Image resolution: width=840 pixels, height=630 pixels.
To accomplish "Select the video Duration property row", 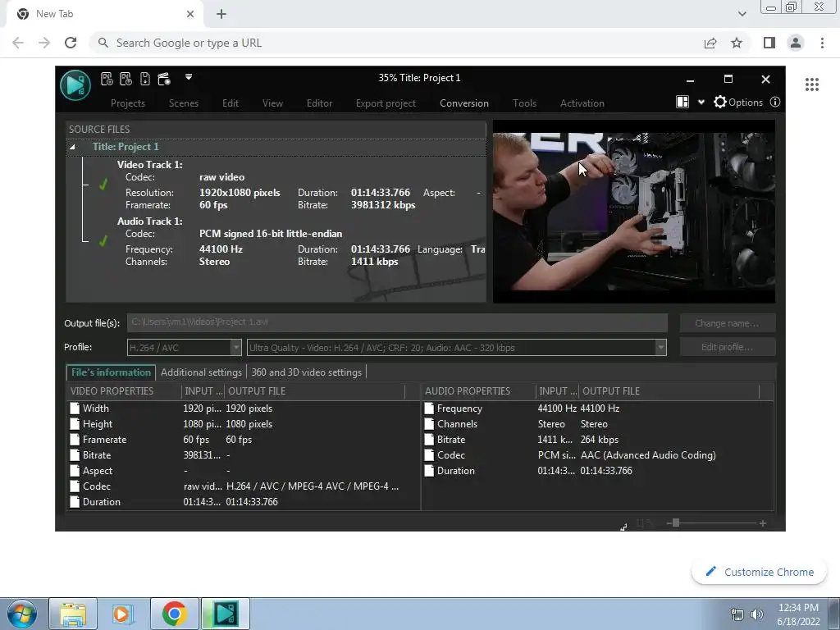I will tap(243, 501).
